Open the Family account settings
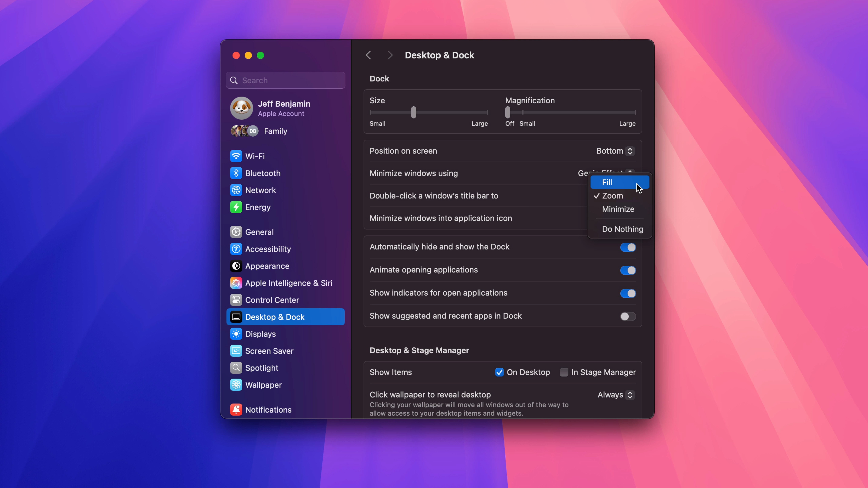The width and height of the screenshot is (868, 488). pyautogui.click(x=275, y=131)
